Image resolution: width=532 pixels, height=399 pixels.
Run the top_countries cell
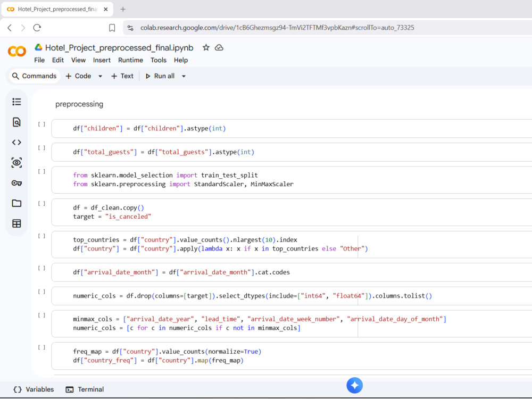pos(41,236)
